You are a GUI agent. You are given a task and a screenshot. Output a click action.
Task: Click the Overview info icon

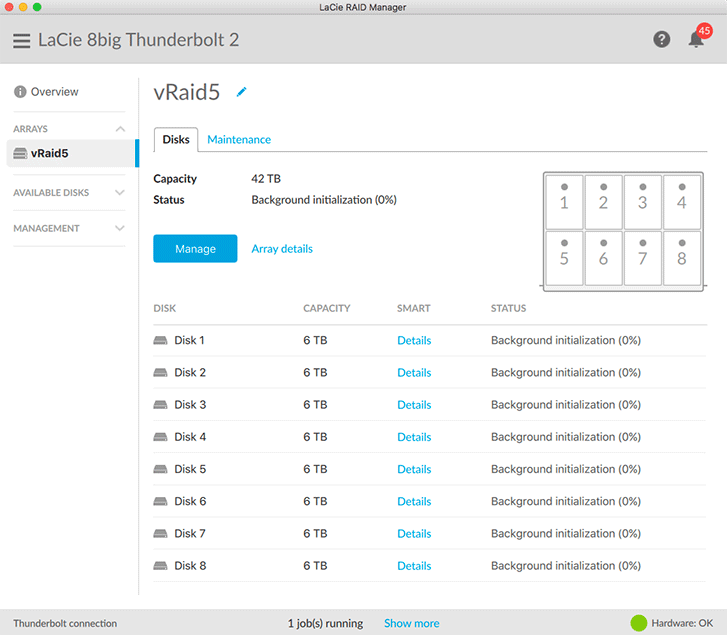[x=20, y=92]
